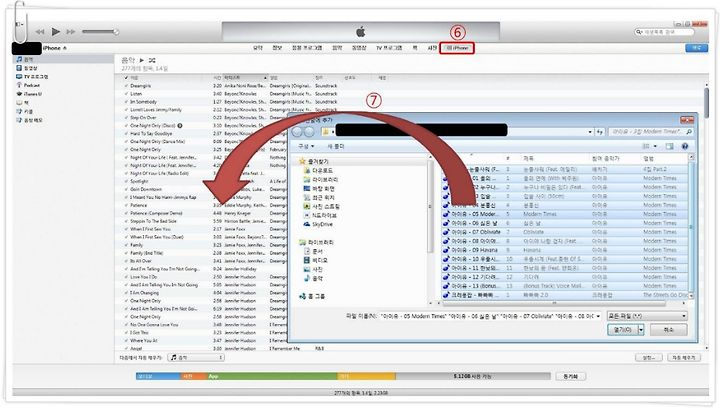
Task: Uncheck the Family (End Title) checkbox
Action: (126, 253)
